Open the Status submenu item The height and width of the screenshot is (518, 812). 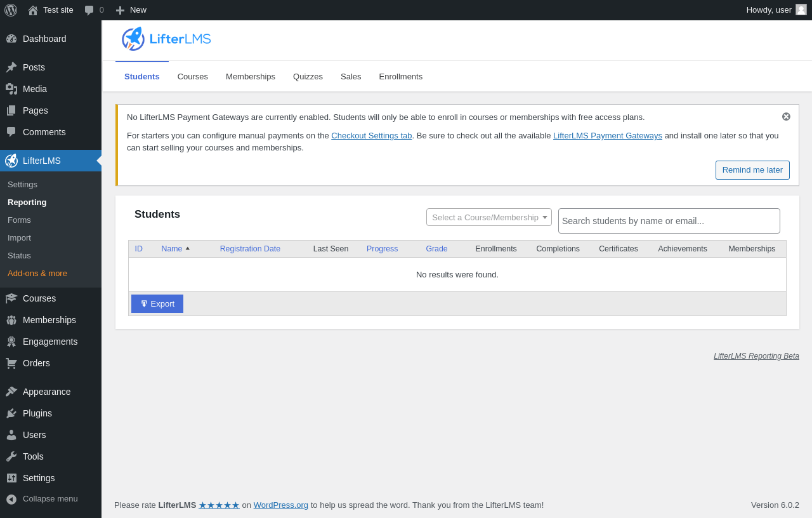point(19,256)
